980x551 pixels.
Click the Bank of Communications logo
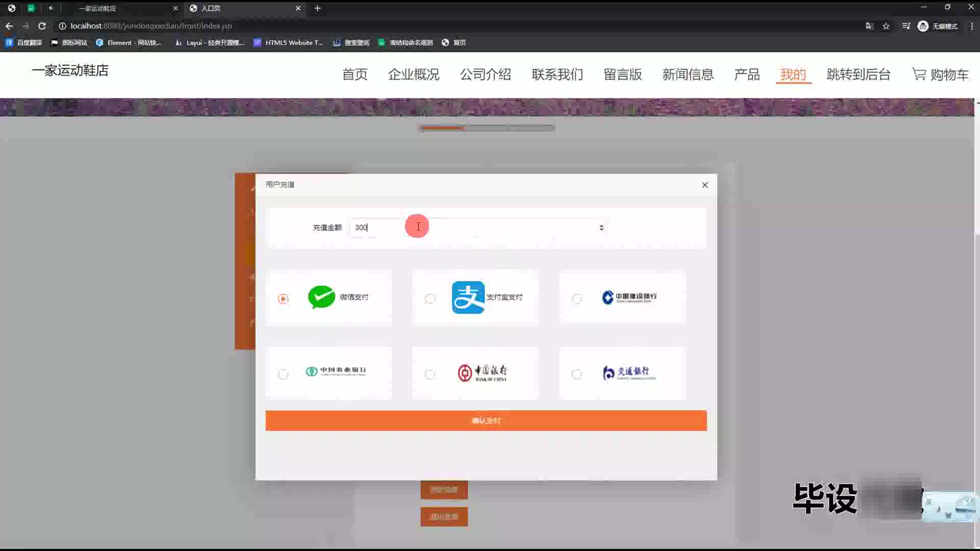(629, 373)
